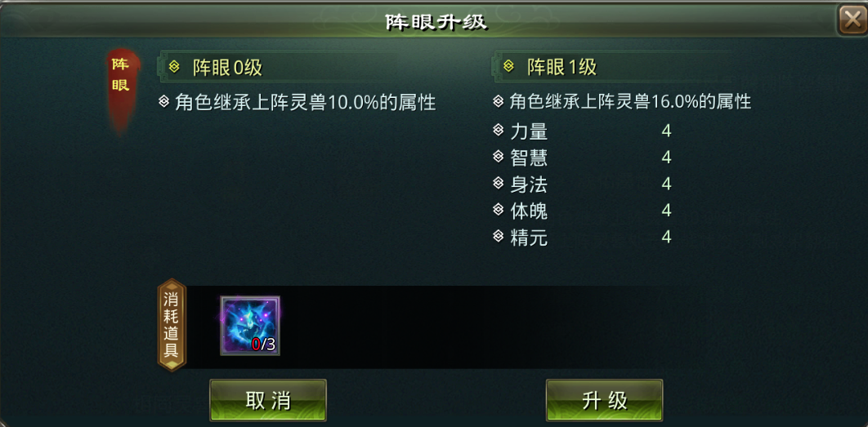This screenshot has width=868, height=427.
Task: Click the diamond icon beside 阵眼1级
Action: click(x=508, y=67)
